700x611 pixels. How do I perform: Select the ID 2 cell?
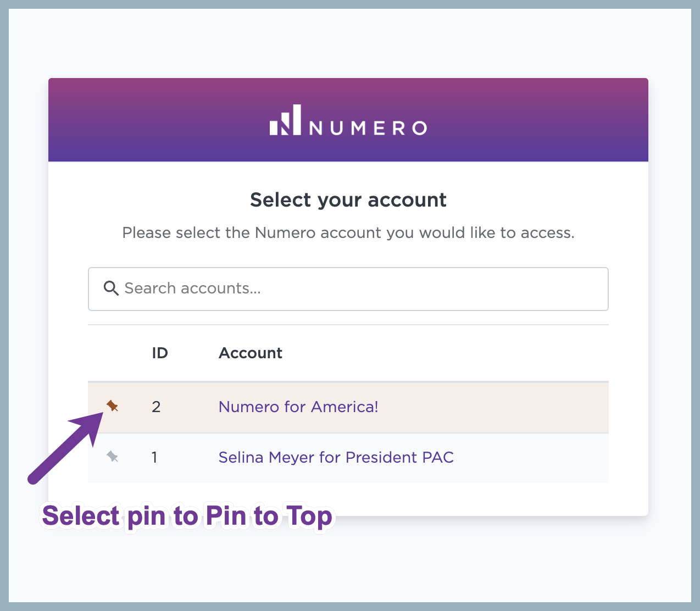pyautogui.click(x=156, y=407)
